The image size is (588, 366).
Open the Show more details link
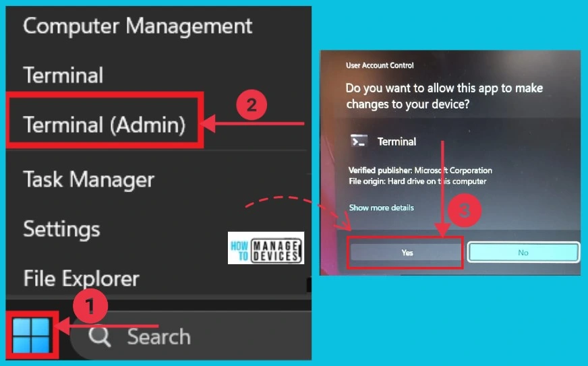click(x=382, y=208)
